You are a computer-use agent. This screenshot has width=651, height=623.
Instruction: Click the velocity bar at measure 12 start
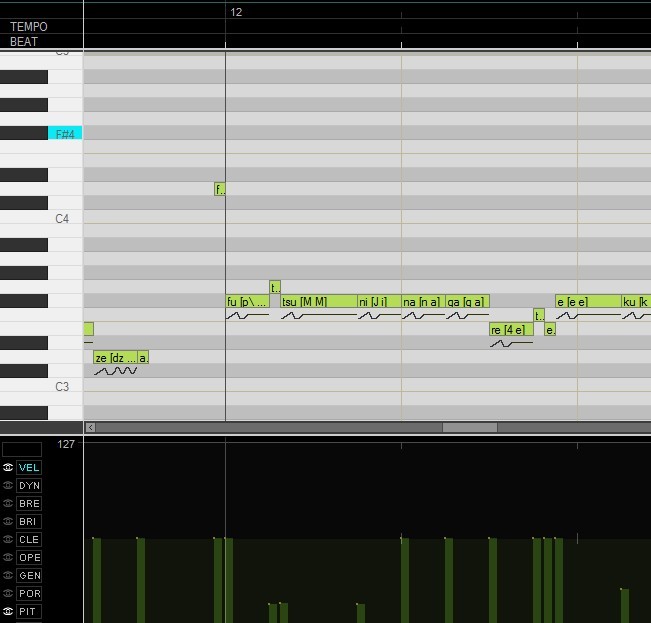(229, 580)
